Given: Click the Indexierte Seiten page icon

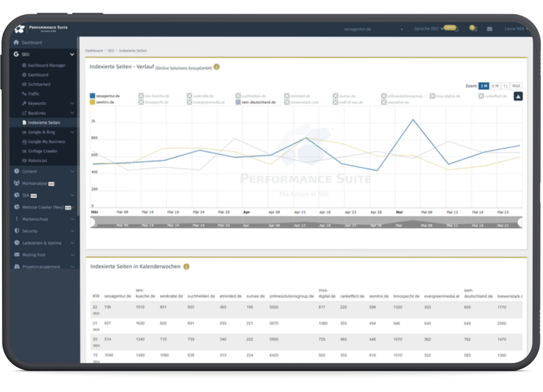Looking at the screenshot, I should pyautogui.click(x=24, y=123).
